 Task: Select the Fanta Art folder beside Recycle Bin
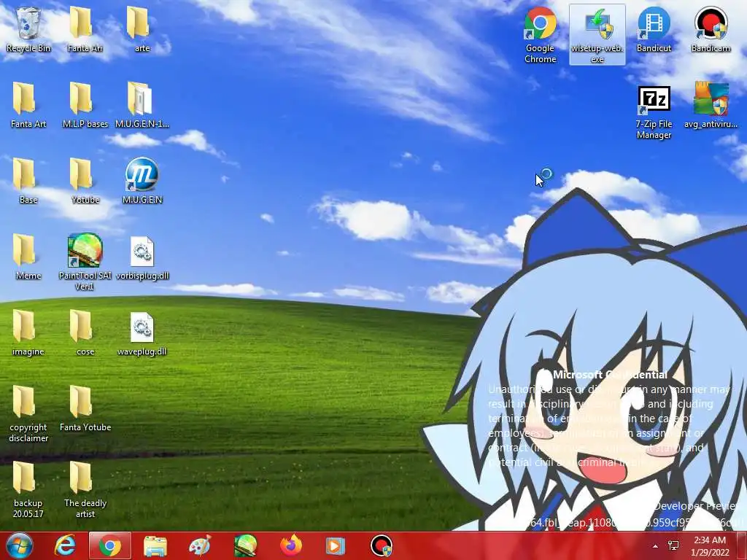point(85,29)
